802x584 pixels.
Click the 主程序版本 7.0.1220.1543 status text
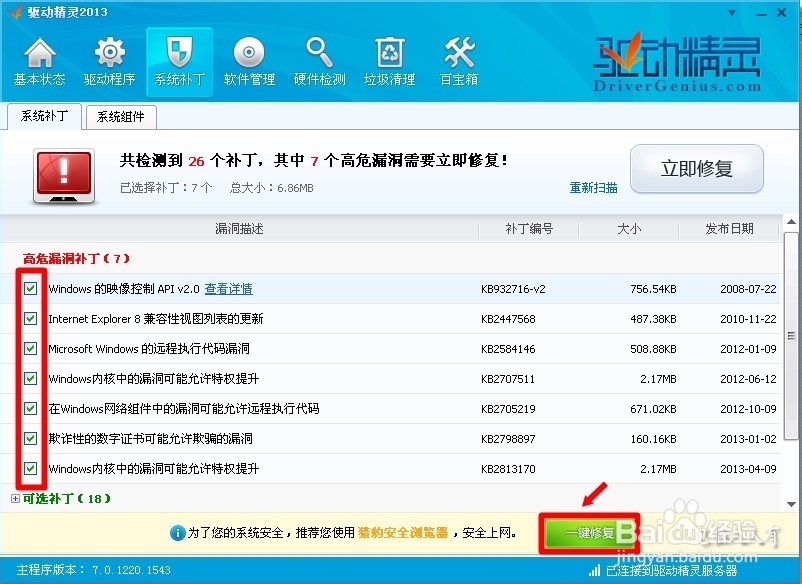[x=94, y=570]
